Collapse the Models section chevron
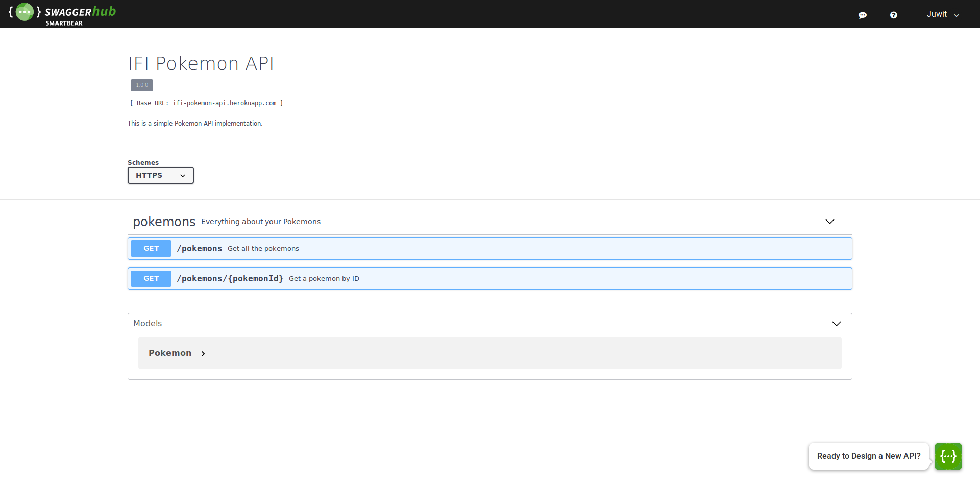This screenshot has height=488, width=980. pyautogui.click(x=836, y=324)
